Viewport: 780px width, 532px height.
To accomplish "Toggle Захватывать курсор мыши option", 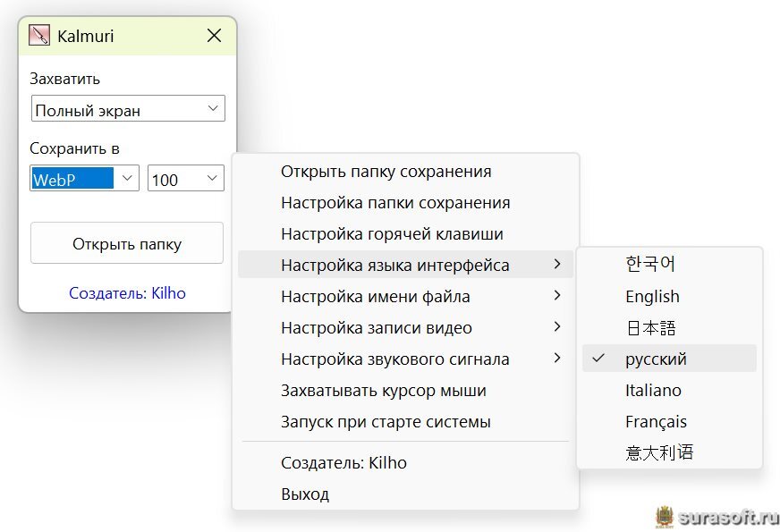I will (384, 391).
